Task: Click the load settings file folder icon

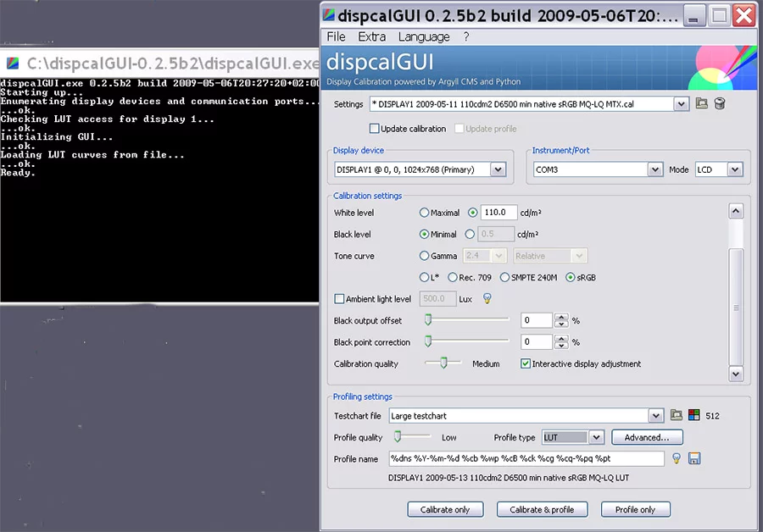Action: [701, 103]
